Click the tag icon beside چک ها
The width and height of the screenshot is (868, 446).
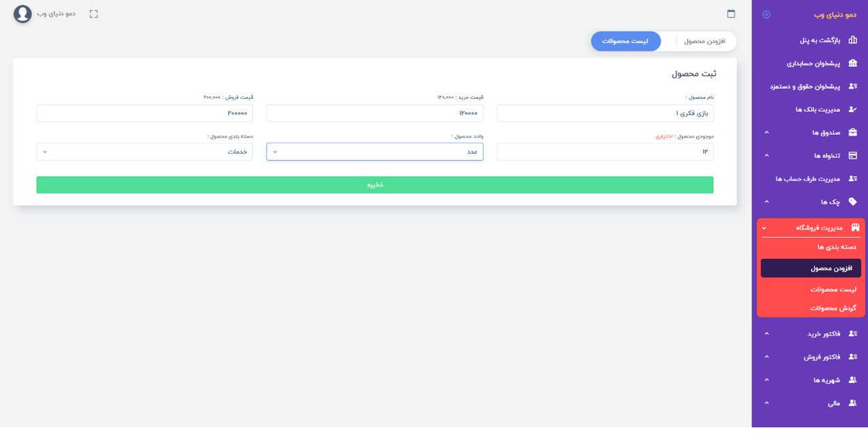click(852, 201)
